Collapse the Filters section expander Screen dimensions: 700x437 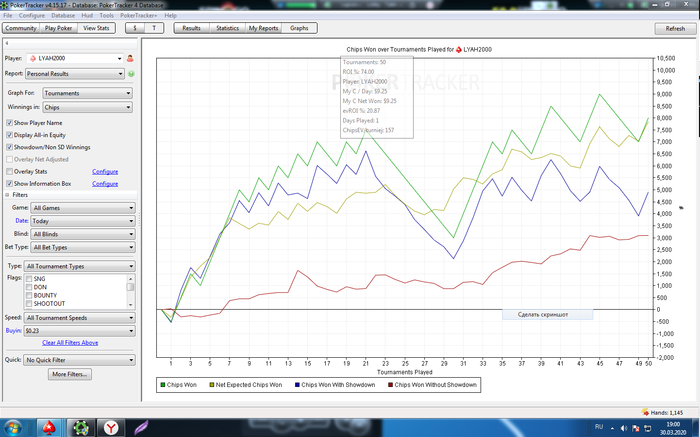click(x=7, y=195)
